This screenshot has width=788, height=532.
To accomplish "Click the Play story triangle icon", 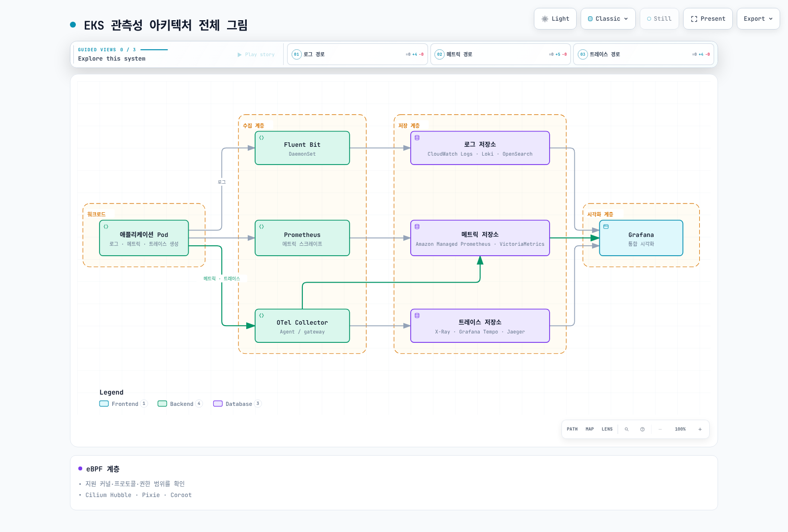I will pos(240,55).
